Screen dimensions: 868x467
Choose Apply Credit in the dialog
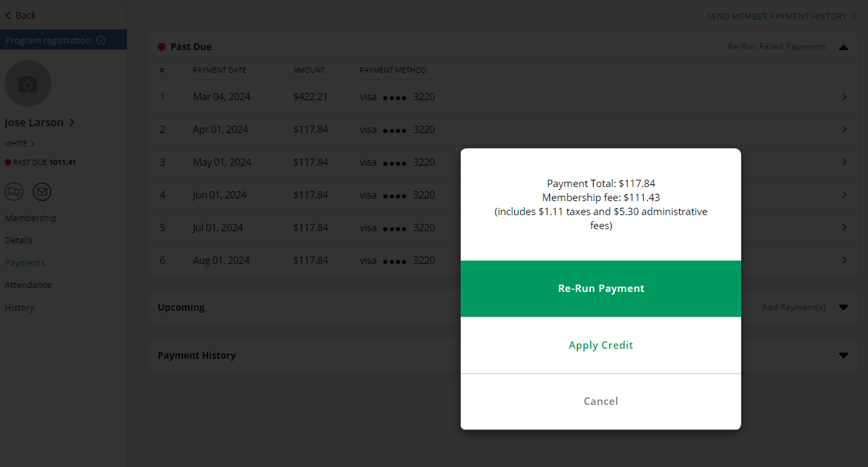pos(600,345)
